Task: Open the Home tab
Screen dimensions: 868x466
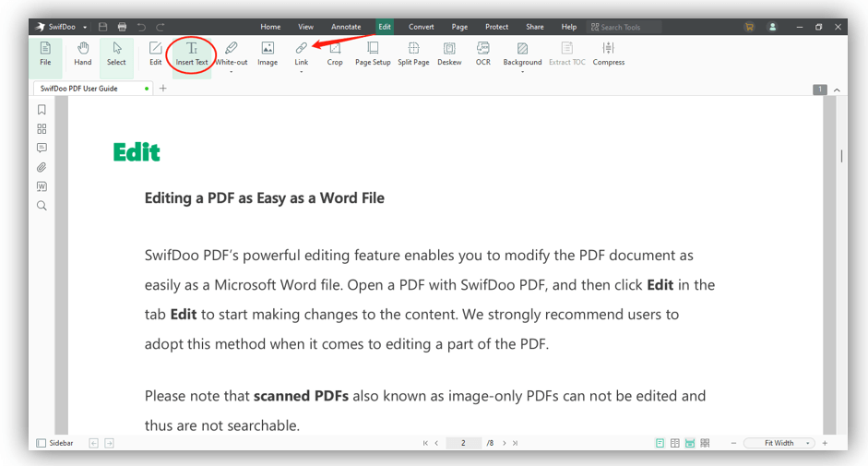Action: pyautogui.click(x=270, y=27)
